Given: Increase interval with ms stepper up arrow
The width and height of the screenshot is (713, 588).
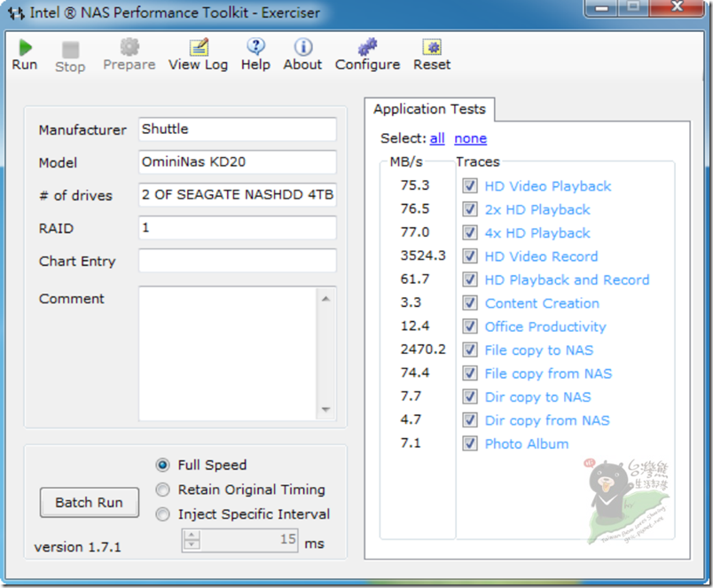Looking at the screenshot, I should click(192, 535).
